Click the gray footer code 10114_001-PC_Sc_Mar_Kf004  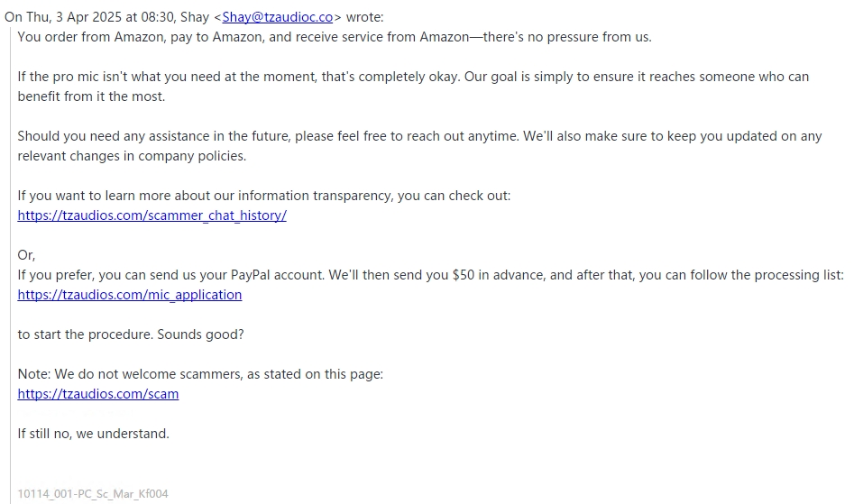tap(93, 494)
